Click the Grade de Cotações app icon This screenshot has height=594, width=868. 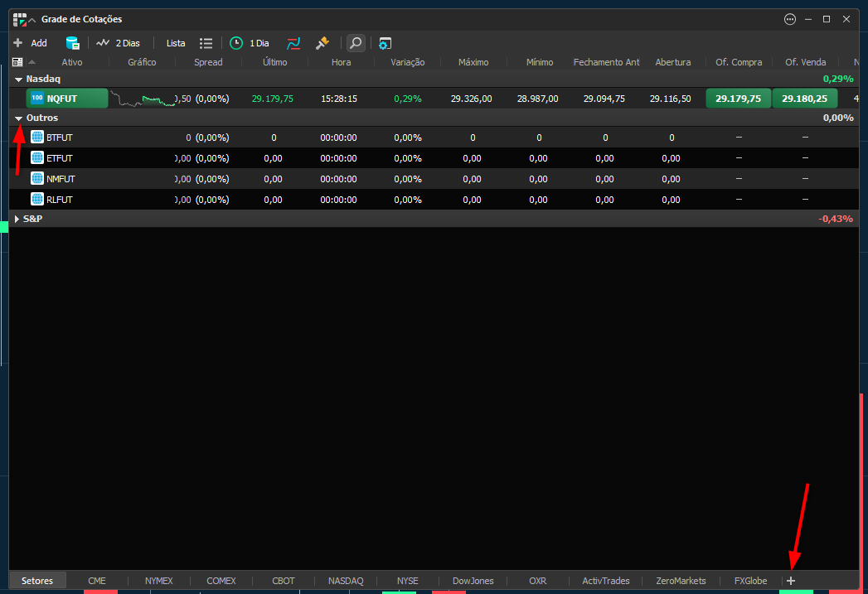coord(19,19)
